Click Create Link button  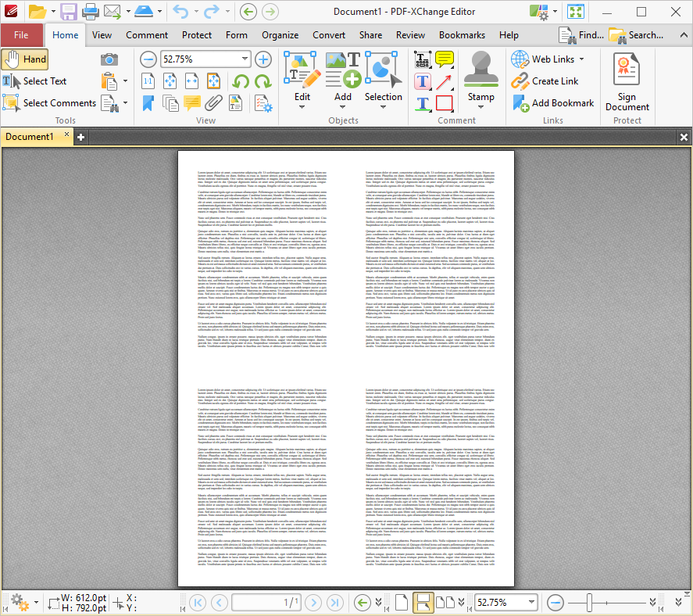coord(545,81)
